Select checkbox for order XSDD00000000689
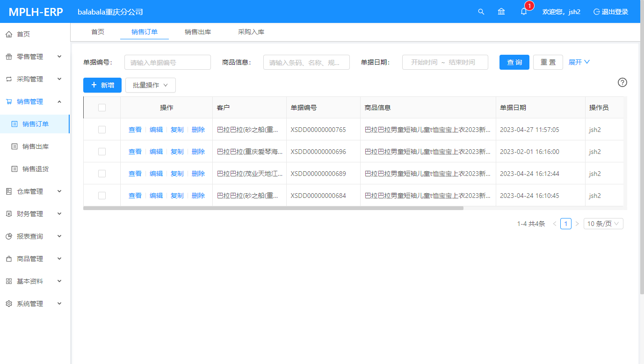Viewport: 644px width, 364px height. click(102, 174)
